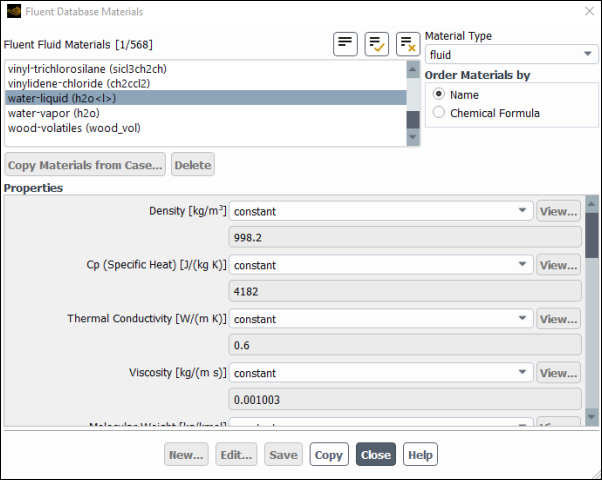Click the Fluent app logo in title bar
This screenshot has height=480, width=602.
point(14,11)
